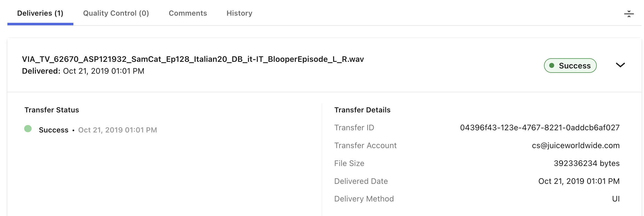This screenshot has height=216, width=644.
Task: Click the Transfer ID value
Action: point(540,128)
